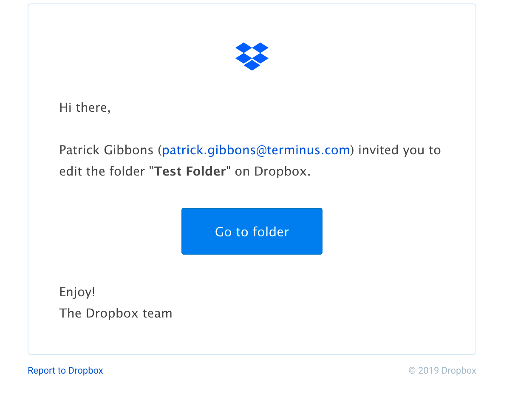Click the "Hi there," greeting text
This screenshot has width=532, height=397.
click(x=85, y=108)
